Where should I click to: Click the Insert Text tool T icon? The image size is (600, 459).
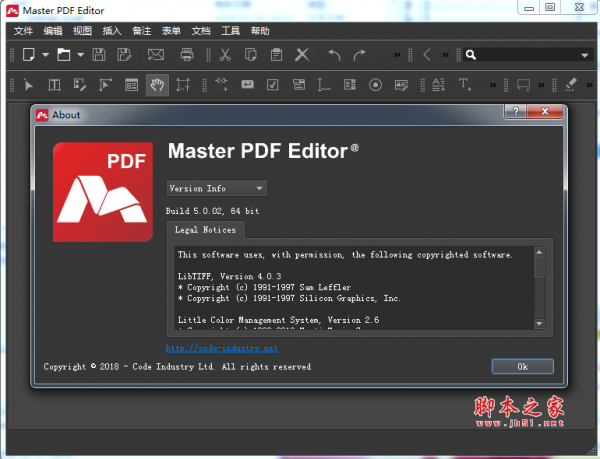coord(465,84)
